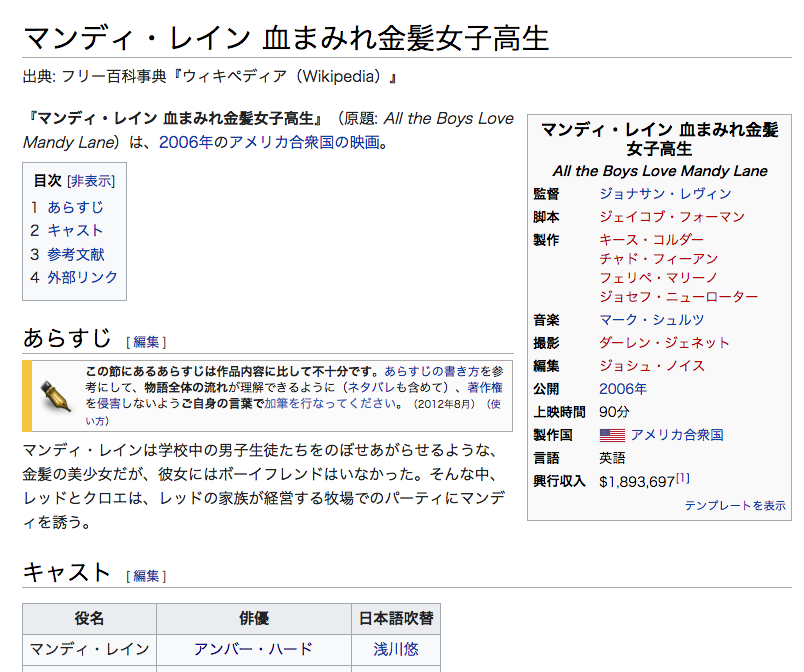Jump to 外部リンク in table of contents

[x=83, y=277]
